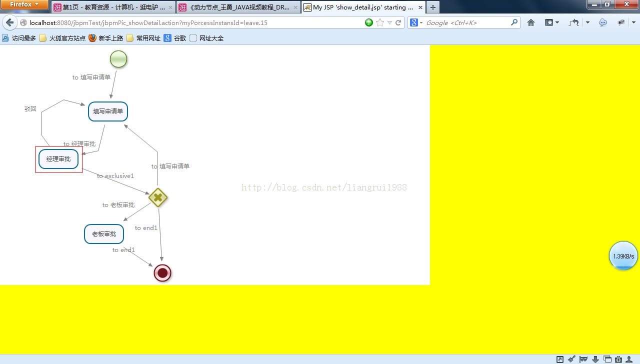
Task: Click the 'to 老板审批' transition label
Action: point(118,205)
